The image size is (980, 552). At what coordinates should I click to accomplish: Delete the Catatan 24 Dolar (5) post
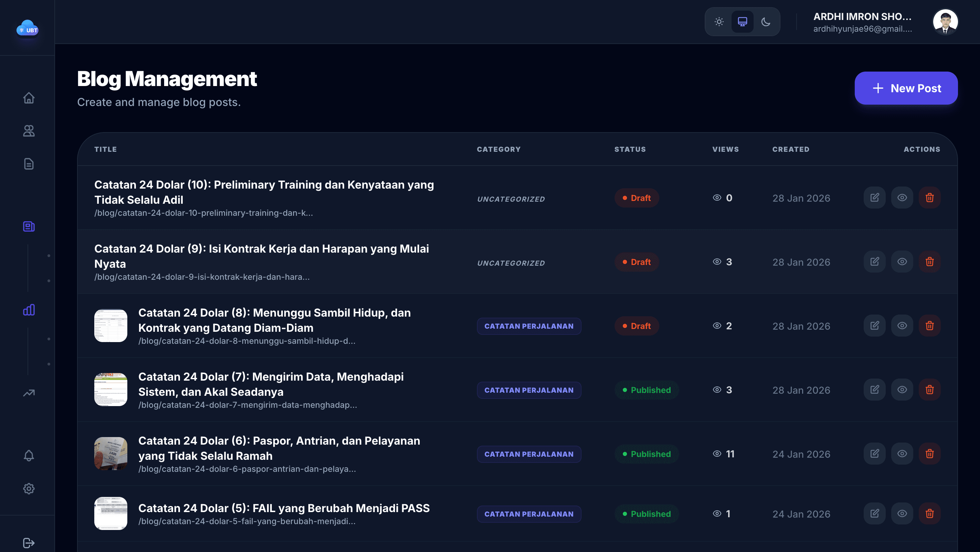930,513
